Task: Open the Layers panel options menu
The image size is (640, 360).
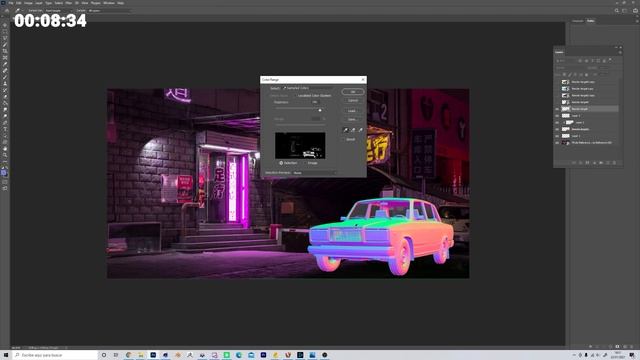Action: click(620, 52)
